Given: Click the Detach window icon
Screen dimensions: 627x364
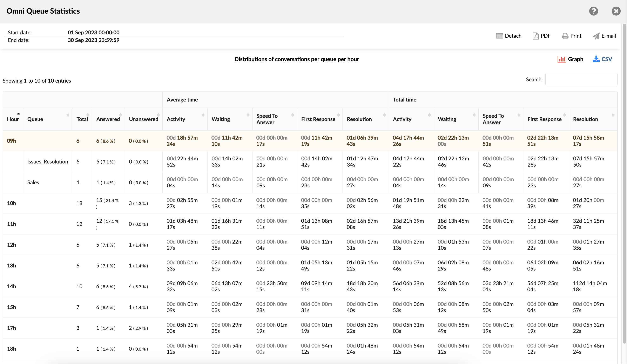Looking at the screenshot, I should pyautogui.click(x=499, y=36).
